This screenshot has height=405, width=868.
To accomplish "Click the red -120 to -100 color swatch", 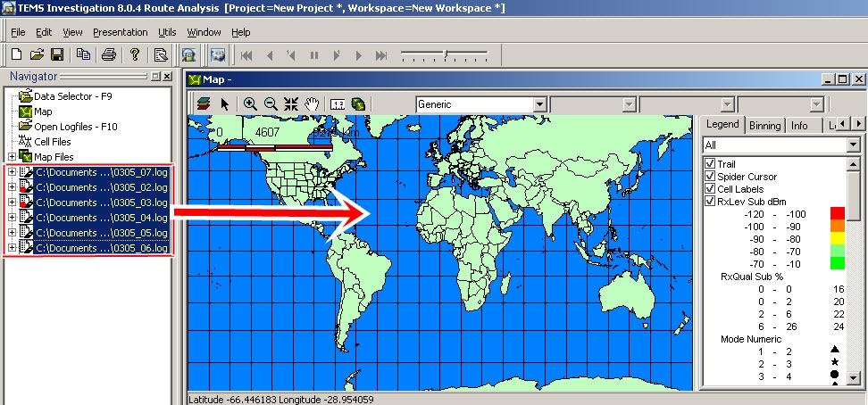I will pyautogui.click(x=838, y=214).
